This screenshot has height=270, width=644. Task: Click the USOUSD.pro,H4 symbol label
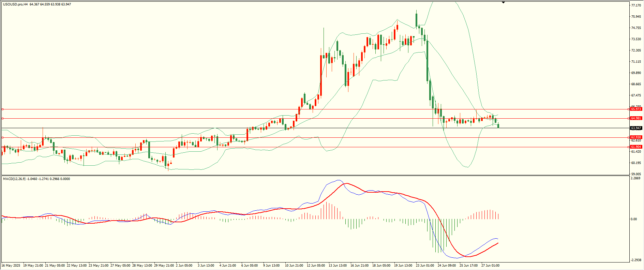15,4
